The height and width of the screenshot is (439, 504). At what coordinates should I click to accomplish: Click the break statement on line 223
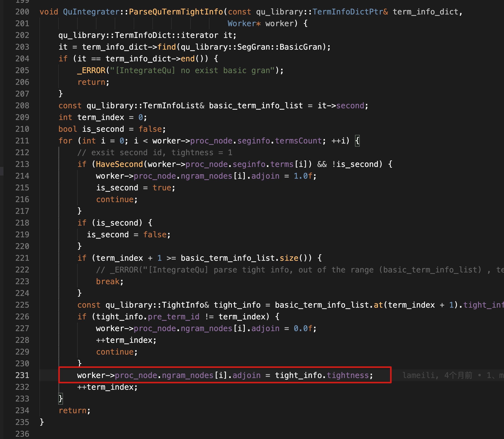[108, 281]
